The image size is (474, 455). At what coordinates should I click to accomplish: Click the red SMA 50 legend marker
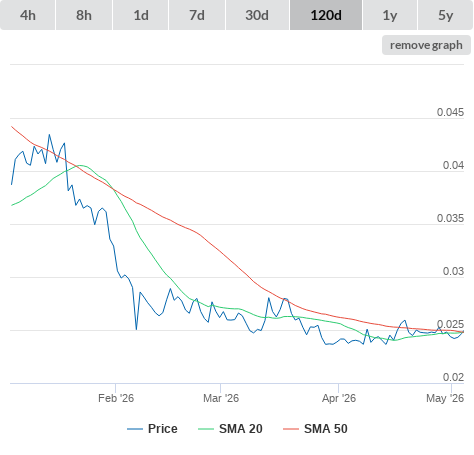pos(291,429)
